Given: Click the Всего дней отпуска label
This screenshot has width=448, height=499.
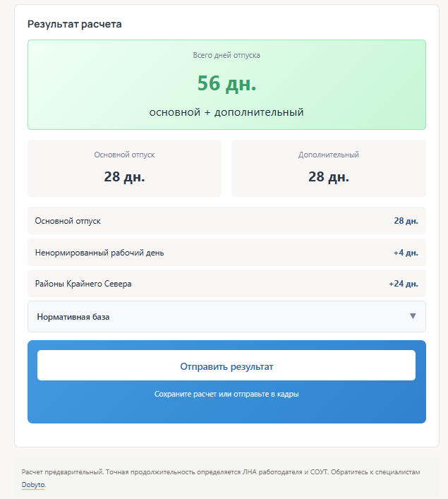Looking at the screenshot, I should [226, 55].
